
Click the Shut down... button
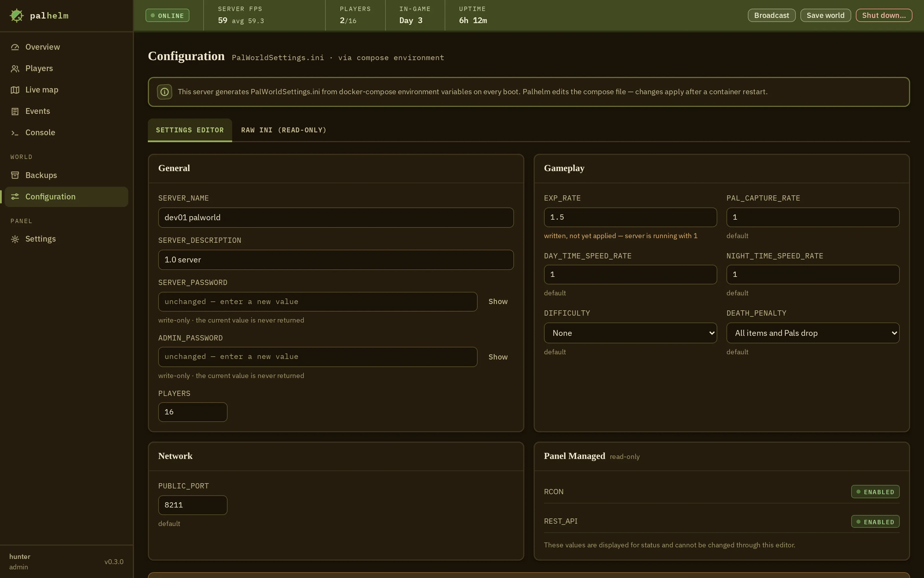click(884, 15)
